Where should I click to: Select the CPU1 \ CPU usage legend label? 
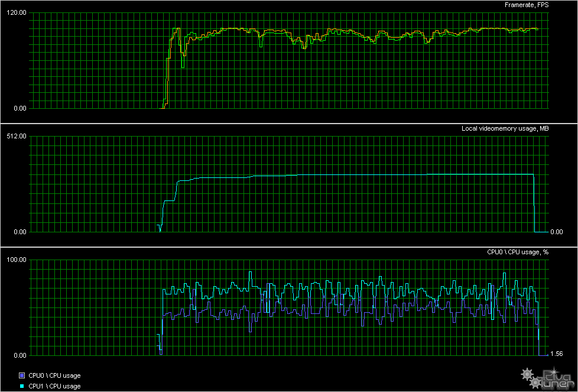click(x=54, y=386)
